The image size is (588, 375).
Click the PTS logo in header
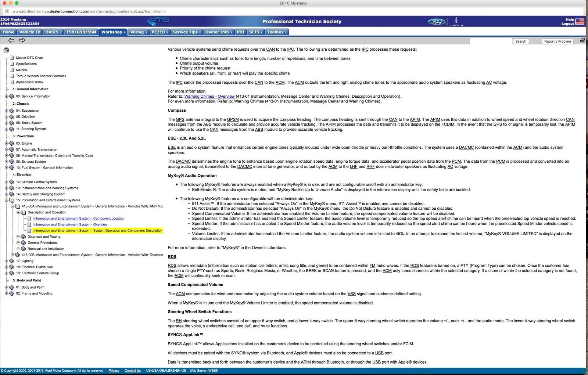tap(158, 21)
